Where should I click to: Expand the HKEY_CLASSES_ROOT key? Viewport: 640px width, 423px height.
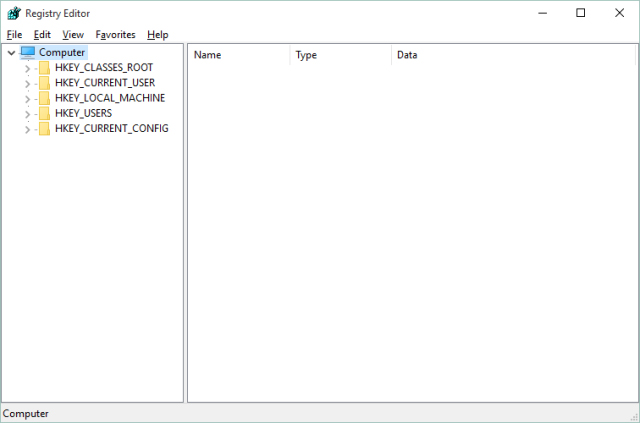[x=27, y=69]
